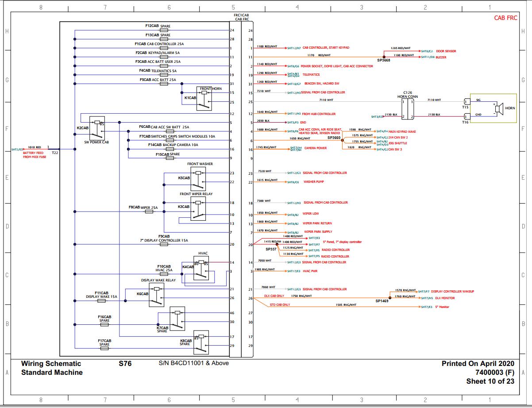This screenshot has width=532, height=408.
Task: Select the 7400003 (F) document number
Action: point(495,372)
